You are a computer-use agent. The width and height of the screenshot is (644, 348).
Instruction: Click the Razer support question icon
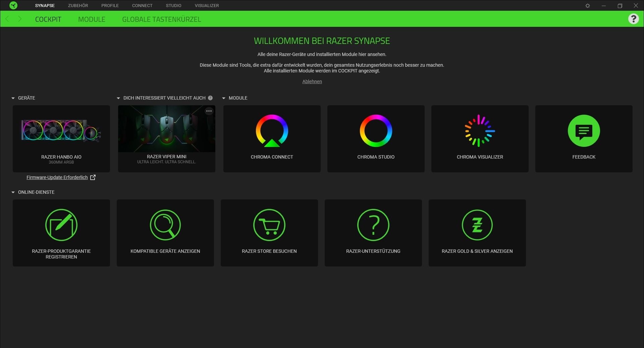(373, 225)
